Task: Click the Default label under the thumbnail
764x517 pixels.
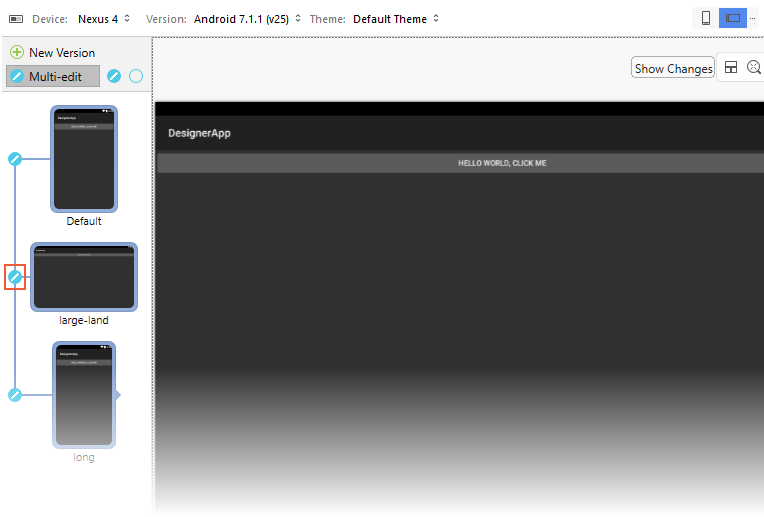Action: 84,221
